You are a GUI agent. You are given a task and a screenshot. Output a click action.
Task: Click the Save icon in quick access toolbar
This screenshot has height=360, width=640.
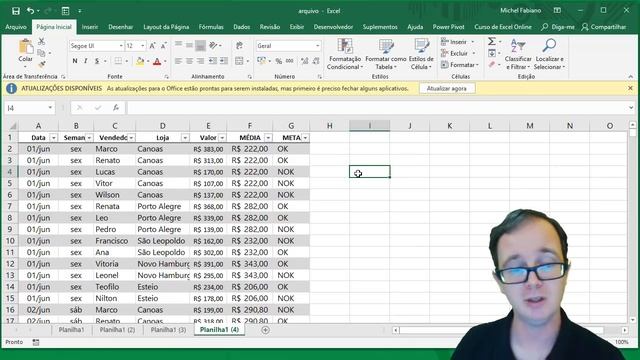coord(16,11)
